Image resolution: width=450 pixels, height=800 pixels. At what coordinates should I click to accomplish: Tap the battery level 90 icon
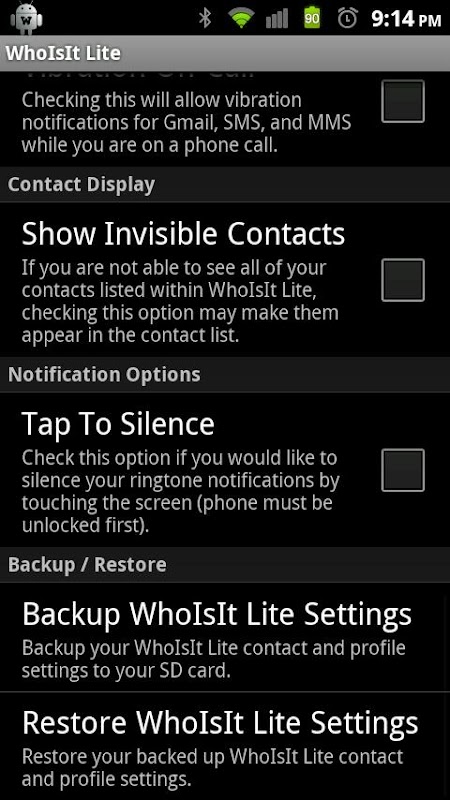tap(312, 19)
